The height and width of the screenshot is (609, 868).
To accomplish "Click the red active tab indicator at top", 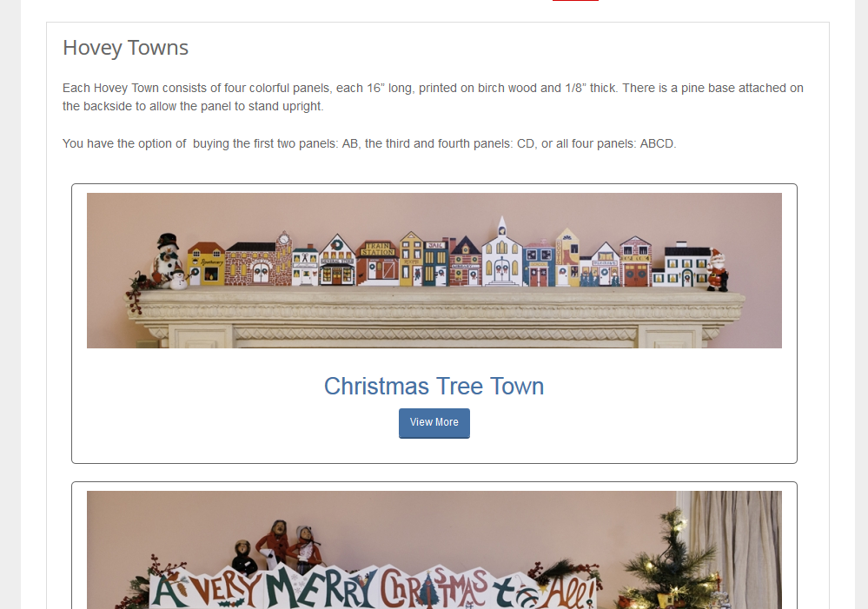I will coord(575,1).
